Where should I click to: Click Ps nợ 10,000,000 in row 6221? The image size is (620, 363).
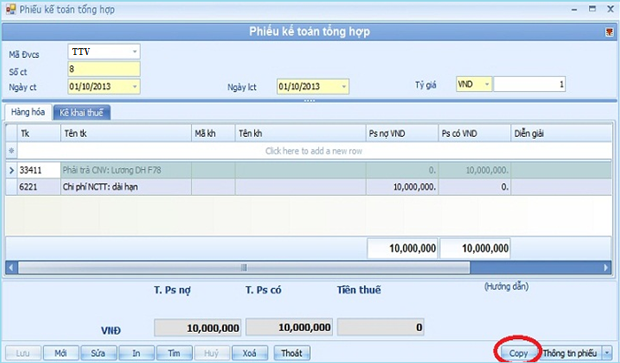(402, 187)
